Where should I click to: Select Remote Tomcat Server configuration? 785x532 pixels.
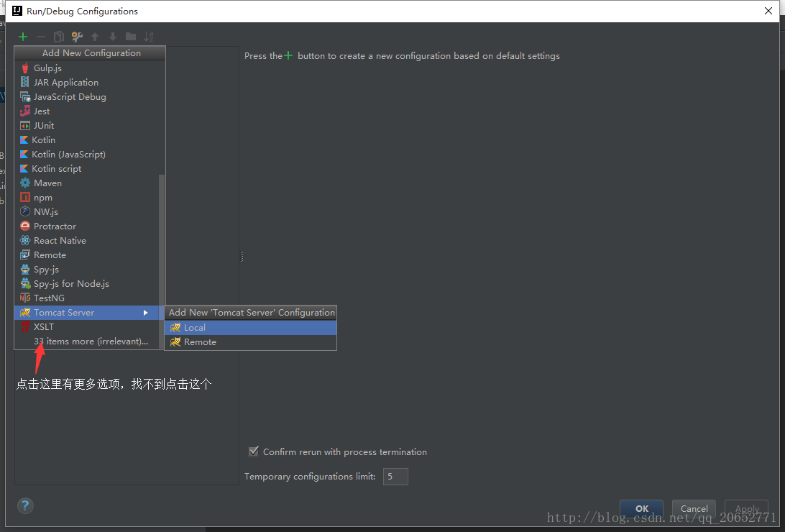pyautogui.click(x=250, y=341)
